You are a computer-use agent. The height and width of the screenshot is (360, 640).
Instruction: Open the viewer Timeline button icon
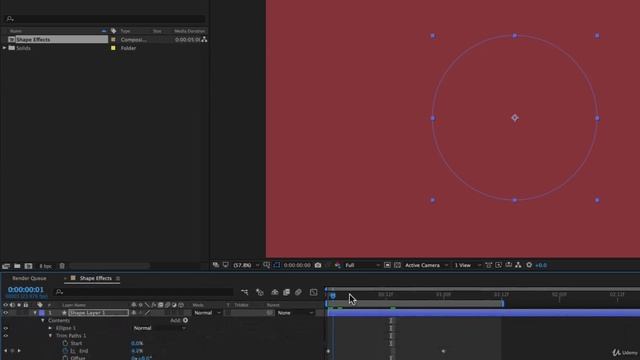pyautogui.click(x=509, y=265)
